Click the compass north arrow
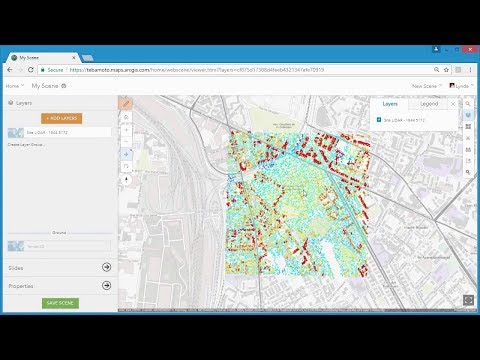480x360 pixels. tap(126, 180)
